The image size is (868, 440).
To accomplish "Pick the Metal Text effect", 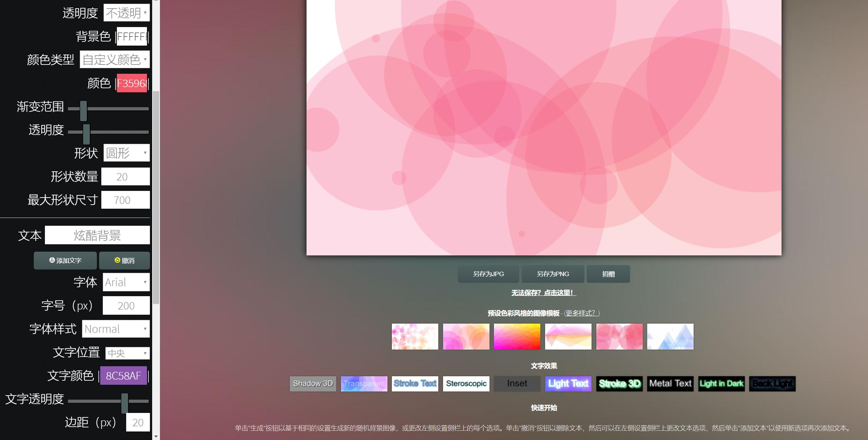I will tap(670, 384).
